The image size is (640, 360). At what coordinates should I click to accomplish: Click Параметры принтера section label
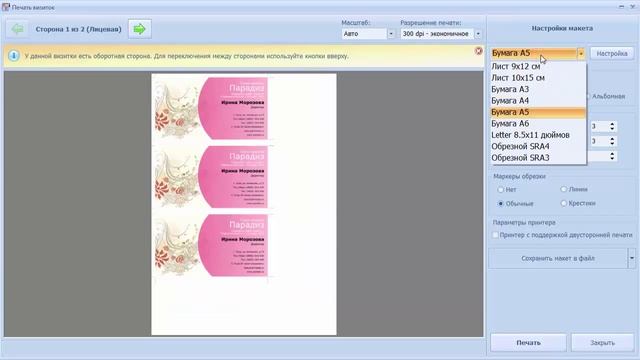524,223
